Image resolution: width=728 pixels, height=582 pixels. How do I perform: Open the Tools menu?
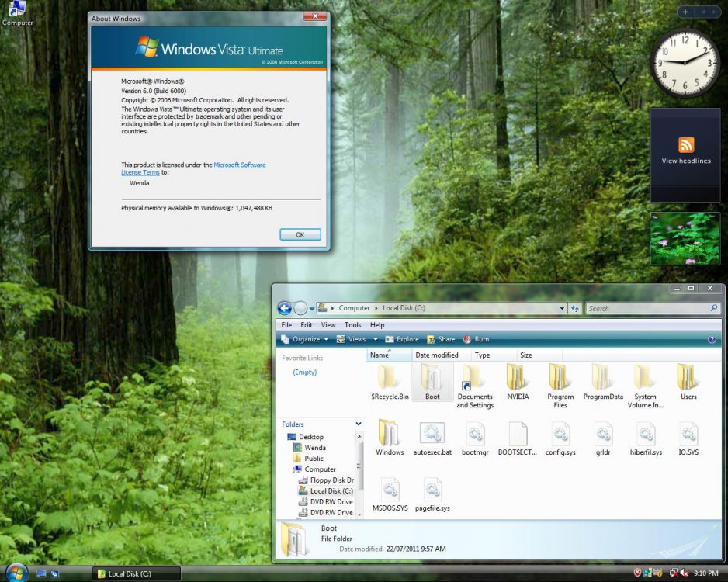click(x=352, y=325)
